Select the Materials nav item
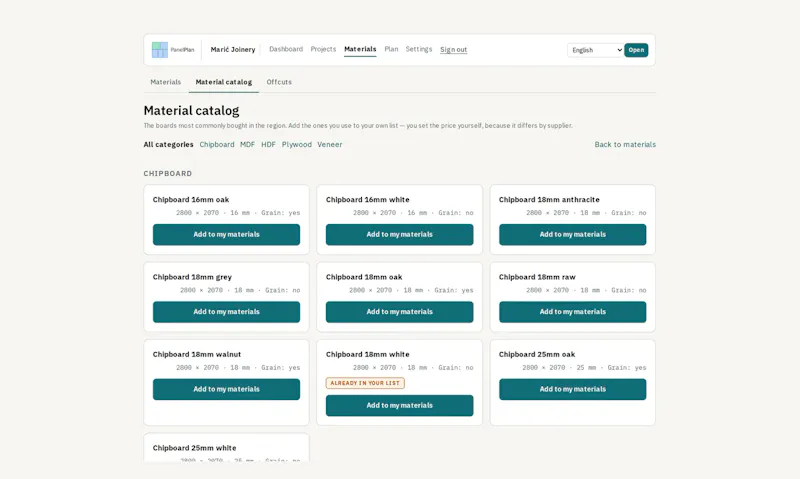The image size is (800, 479). tap(360, 49)
